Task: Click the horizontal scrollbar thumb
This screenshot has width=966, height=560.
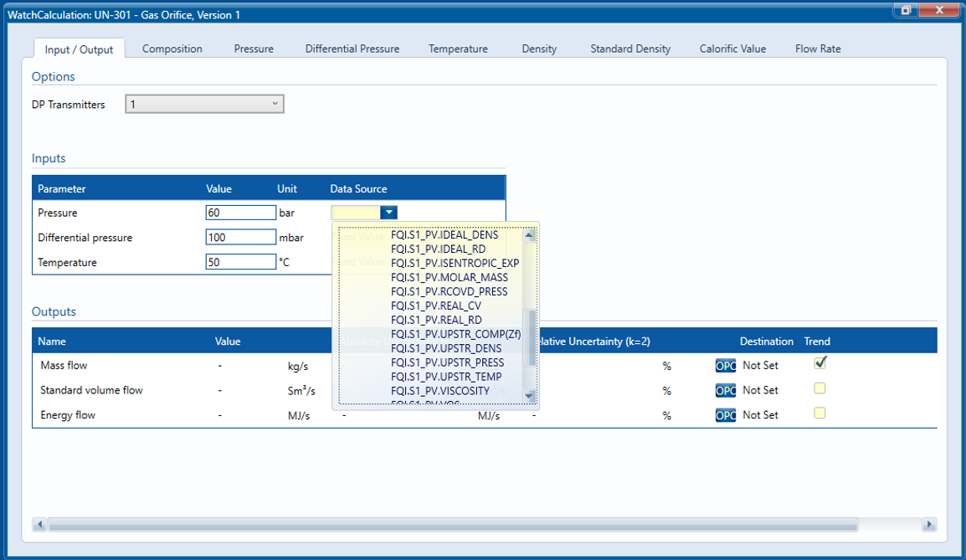Action: click(x=453, y=526)
